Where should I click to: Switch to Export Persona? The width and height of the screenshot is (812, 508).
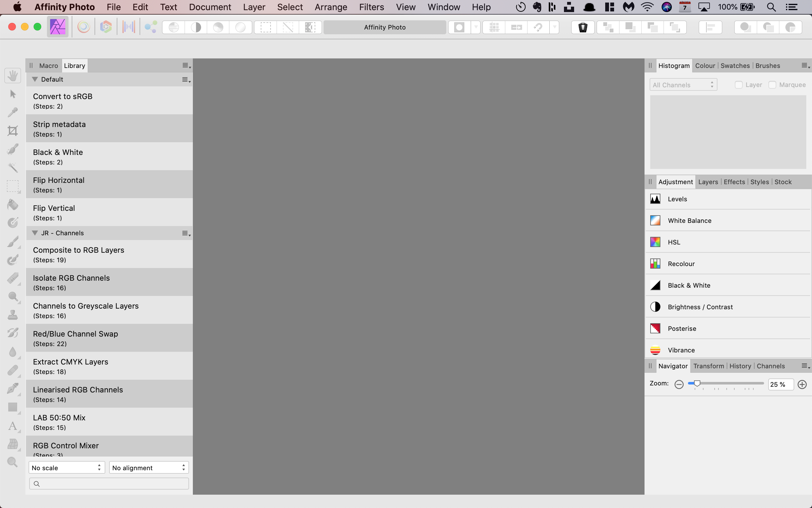(x=151, y=27)
